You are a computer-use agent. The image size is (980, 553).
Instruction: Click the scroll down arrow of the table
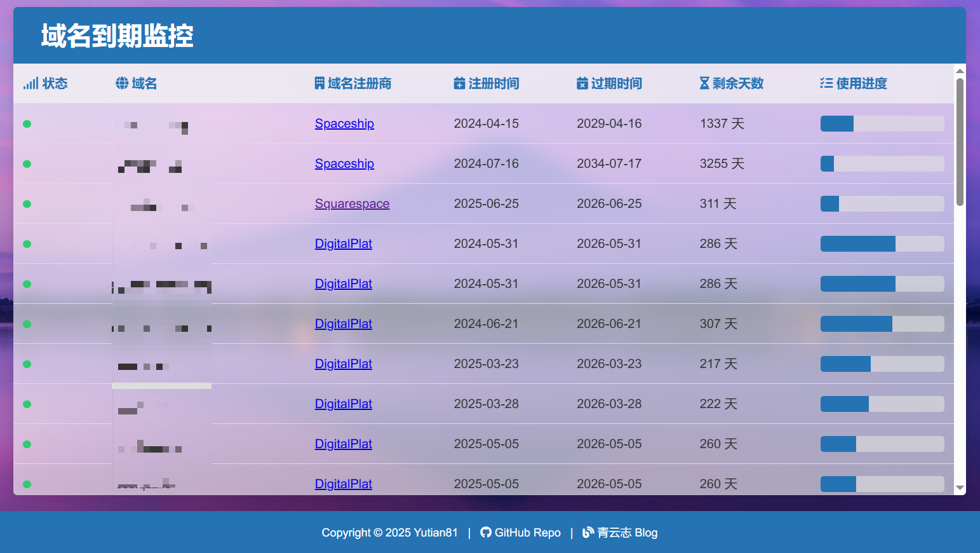pyautogui.click(x=960, y=488)
